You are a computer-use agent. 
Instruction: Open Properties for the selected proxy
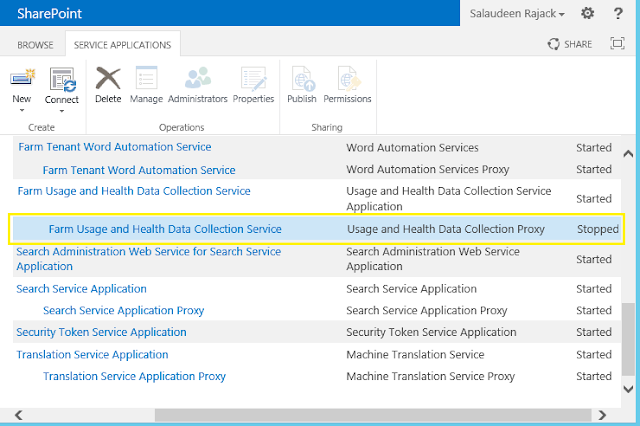[x=253, y=85]
